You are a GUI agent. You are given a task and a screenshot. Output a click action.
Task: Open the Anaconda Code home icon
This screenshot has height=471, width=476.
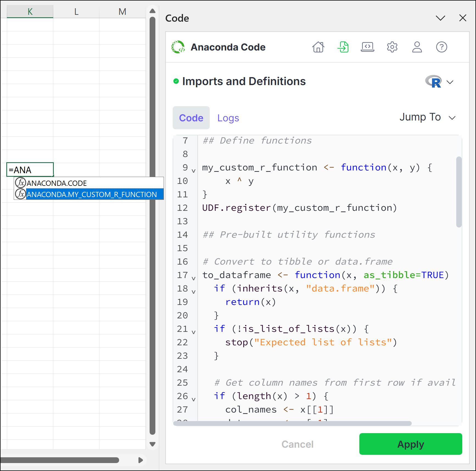318,47
